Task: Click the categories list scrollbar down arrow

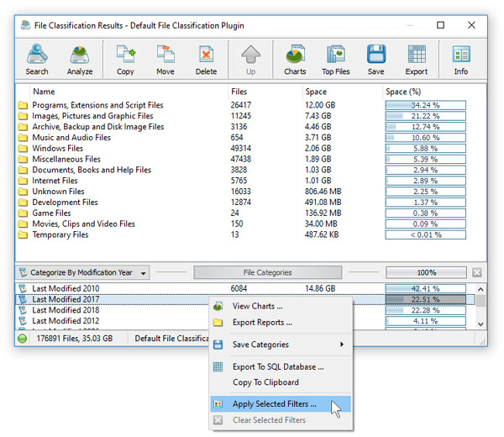Action: (x=480, y=324)
